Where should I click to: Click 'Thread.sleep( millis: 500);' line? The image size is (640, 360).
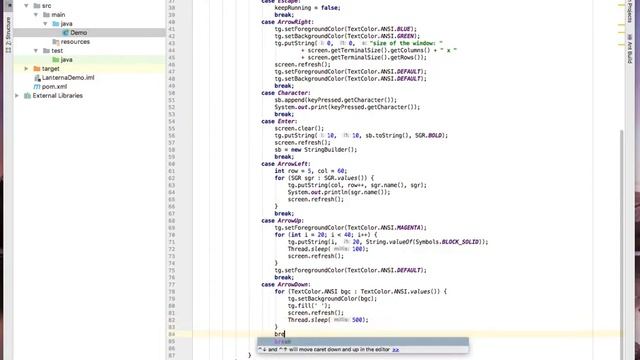(x=328, y=320)
